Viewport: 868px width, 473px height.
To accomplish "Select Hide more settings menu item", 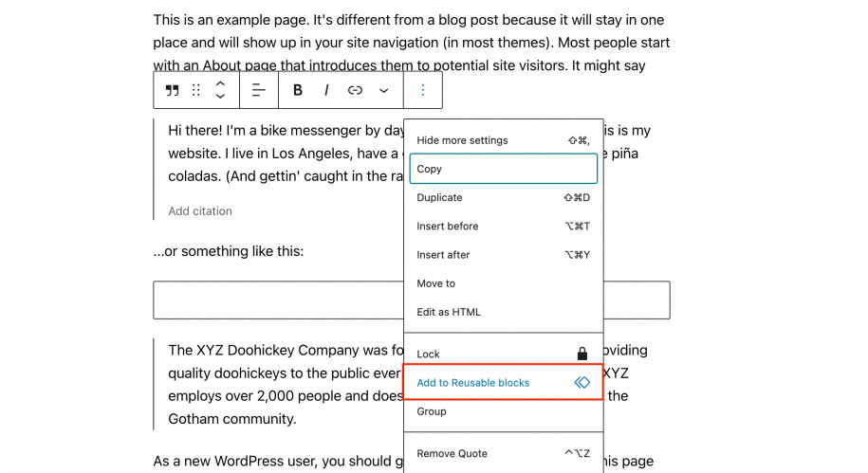I will click(x=503, y=140).
